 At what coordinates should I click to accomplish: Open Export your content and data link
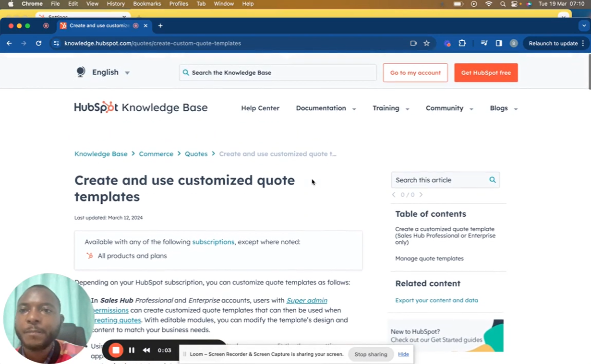pyautogui.click(x=436, y=300)
